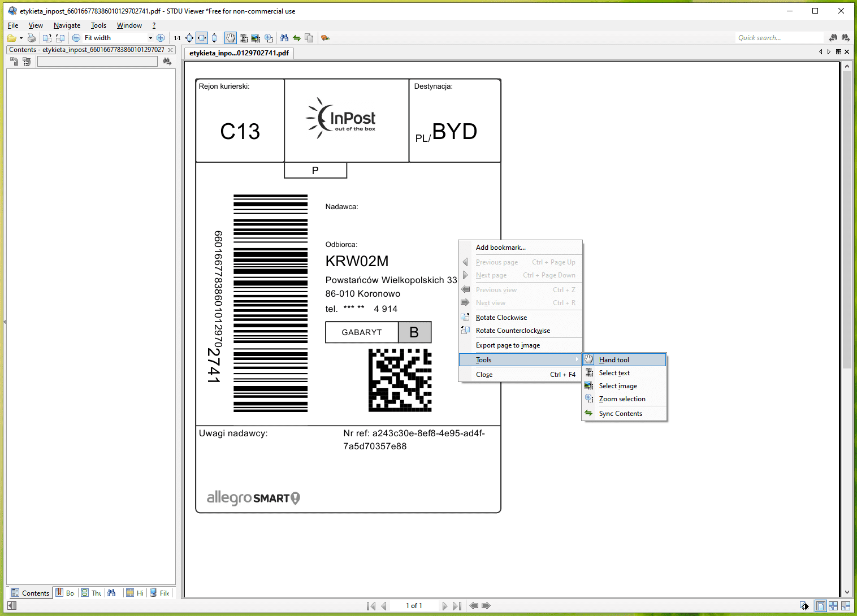Activate the Zoom selection toolbar tool
The image size is (857, 616).
[269, 38]
